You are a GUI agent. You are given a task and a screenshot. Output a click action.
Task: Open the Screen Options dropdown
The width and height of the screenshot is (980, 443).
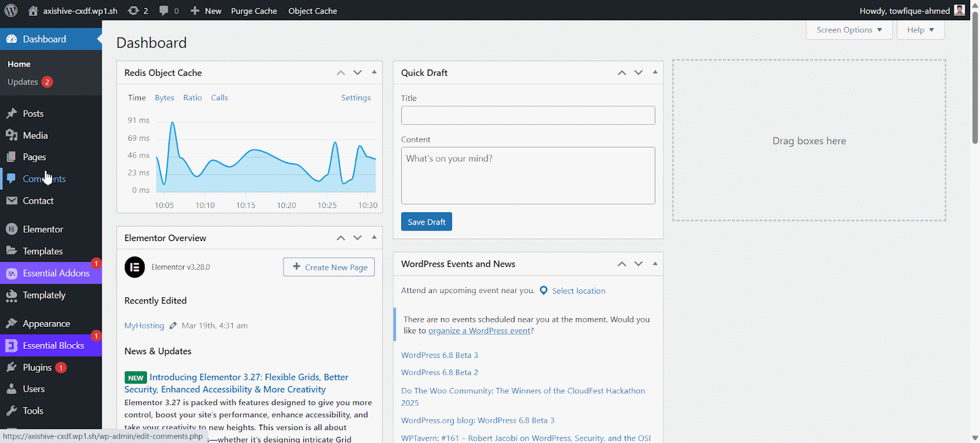click(x=850, y=30)
